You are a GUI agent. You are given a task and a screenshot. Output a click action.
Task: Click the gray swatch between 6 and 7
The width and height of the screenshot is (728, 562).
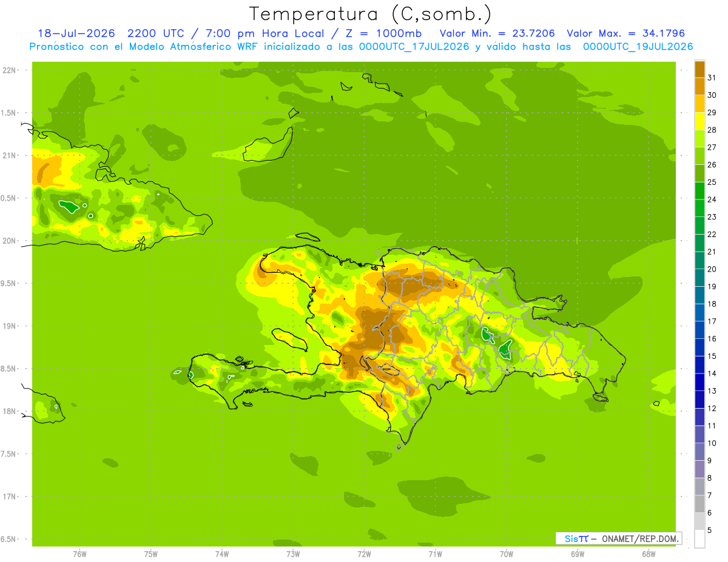point(699,504)
